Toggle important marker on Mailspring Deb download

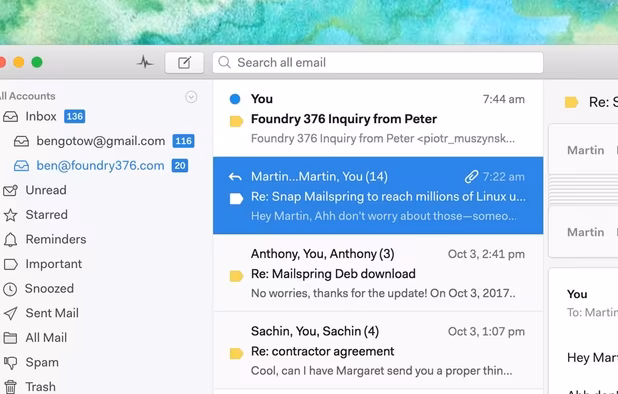coord(236,276)
